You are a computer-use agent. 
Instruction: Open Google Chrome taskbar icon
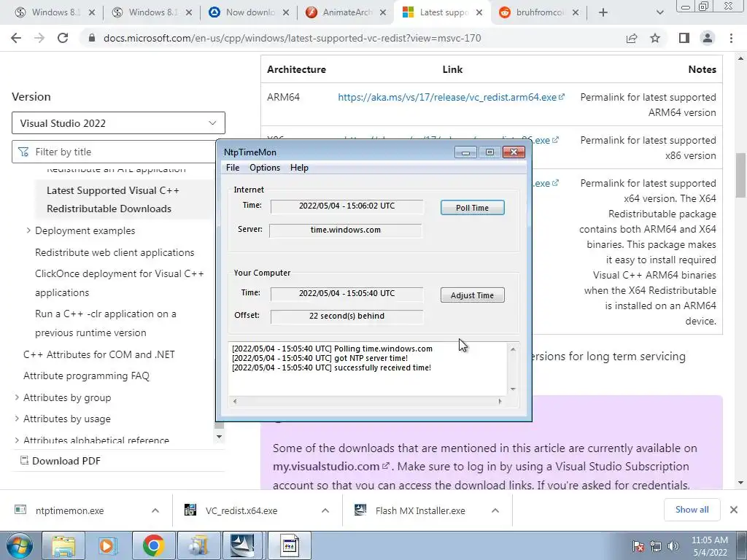pyautogui.click(x=153, y=545)
